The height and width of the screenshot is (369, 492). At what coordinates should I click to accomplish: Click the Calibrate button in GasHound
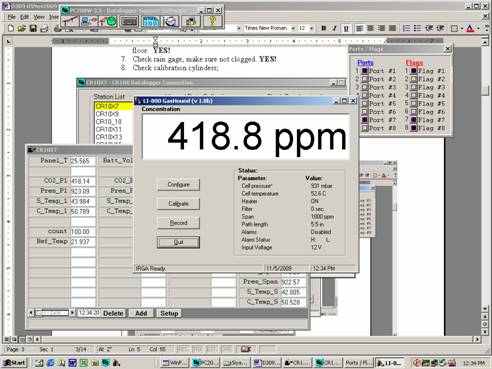(178, 204)
